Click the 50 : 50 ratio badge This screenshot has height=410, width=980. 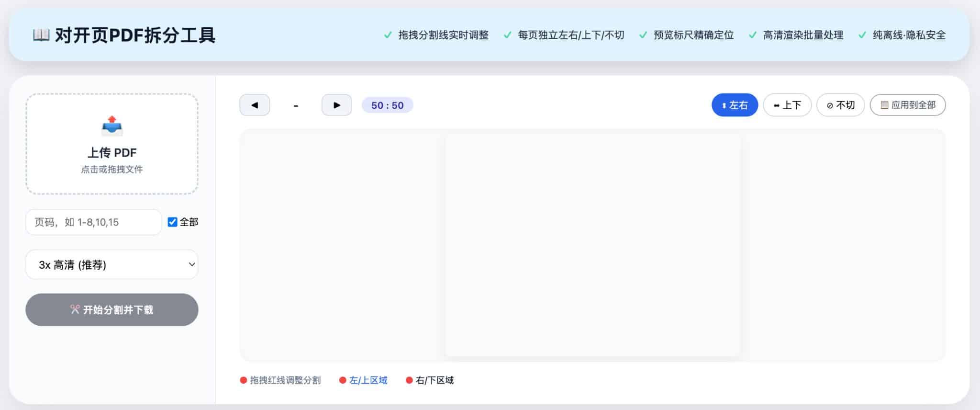point(388,105)
